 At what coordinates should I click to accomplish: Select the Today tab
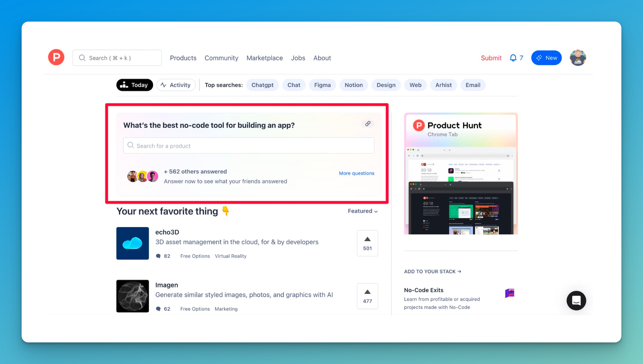pos(134,85)
